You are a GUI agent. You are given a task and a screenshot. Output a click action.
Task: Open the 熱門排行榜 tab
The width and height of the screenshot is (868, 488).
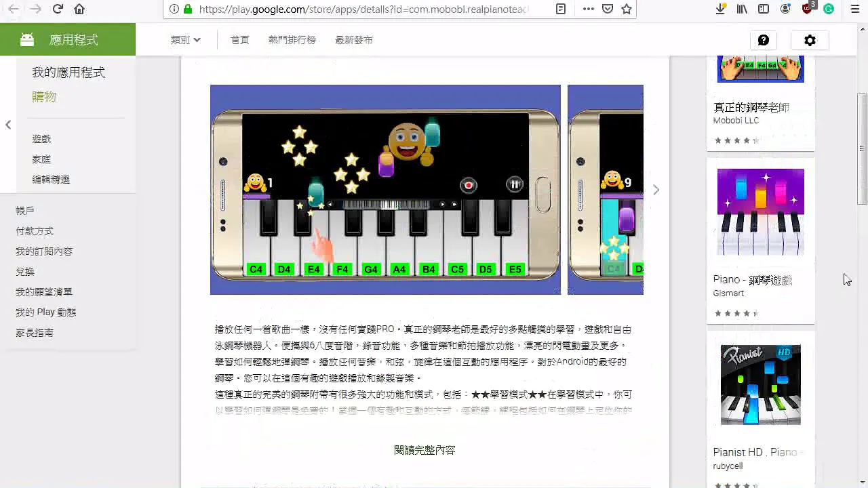click(292, 40)
